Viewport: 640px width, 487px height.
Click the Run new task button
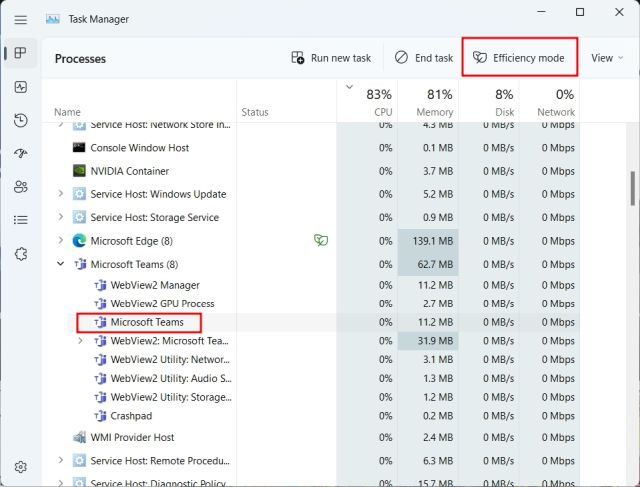click(331, 58)
